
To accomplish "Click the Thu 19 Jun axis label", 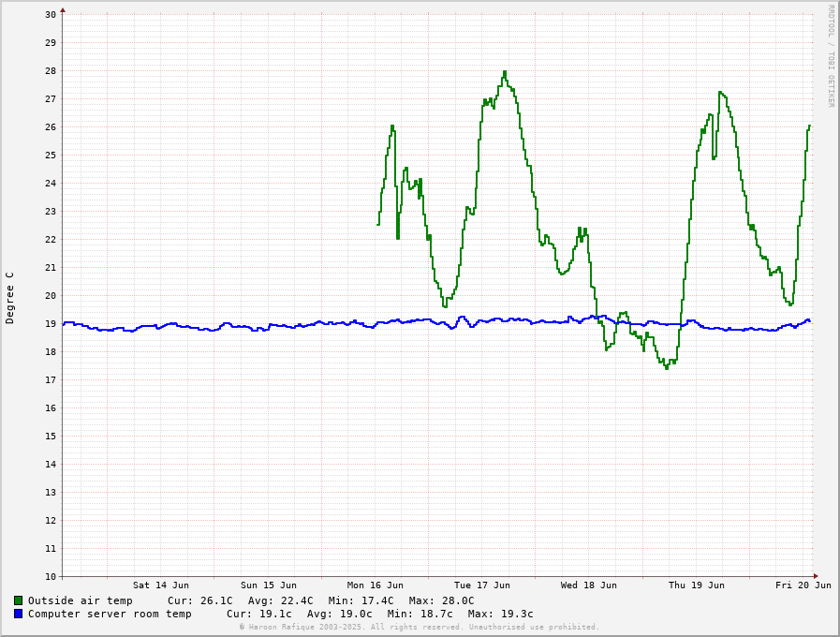I will point(696,585).
